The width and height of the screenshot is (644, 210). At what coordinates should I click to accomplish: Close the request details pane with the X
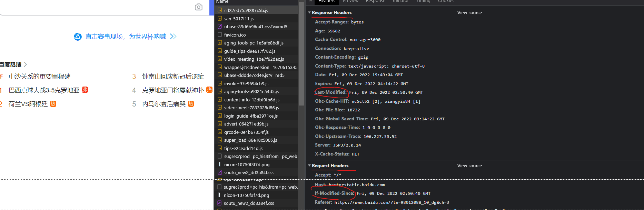310,1
